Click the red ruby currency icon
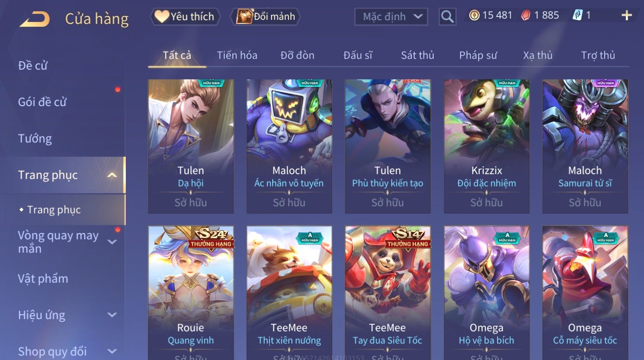644x360 pixels. (x=526, y=16)
